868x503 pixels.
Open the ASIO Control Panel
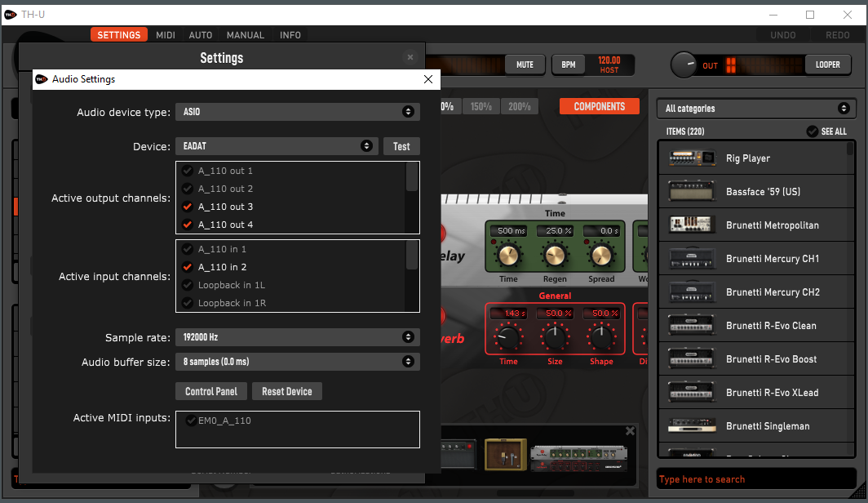211,391
